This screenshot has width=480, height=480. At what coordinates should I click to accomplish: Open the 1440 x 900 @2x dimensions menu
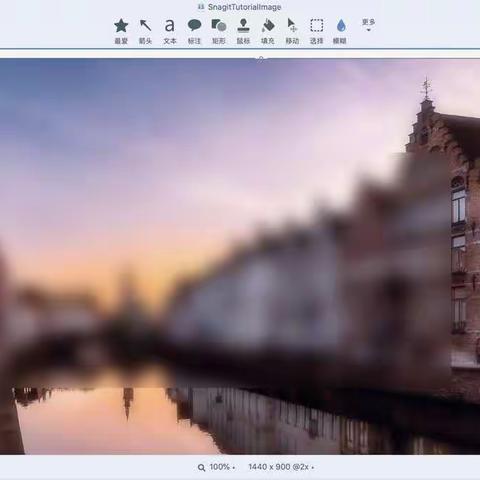pos(281,467)
